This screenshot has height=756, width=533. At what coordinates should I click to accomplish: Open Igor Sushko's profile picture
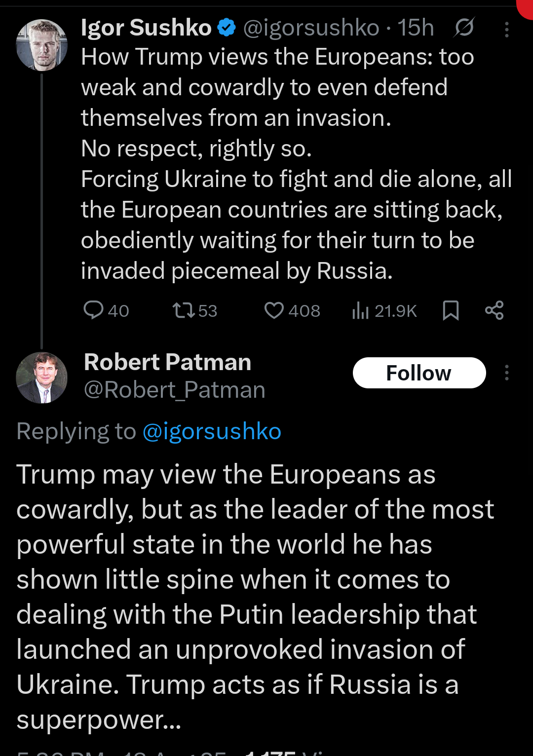point(41,45)
